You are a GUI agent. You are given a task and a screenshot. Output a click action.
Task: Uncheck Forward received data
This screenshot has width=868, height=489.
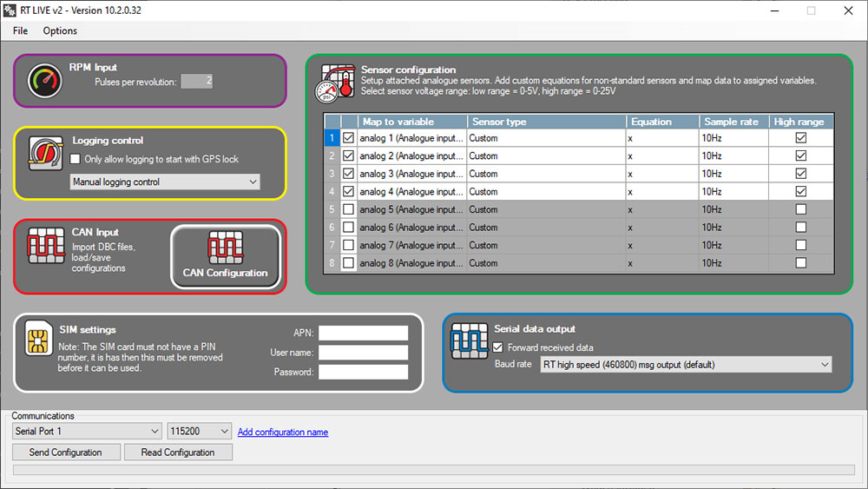[498, 347]
